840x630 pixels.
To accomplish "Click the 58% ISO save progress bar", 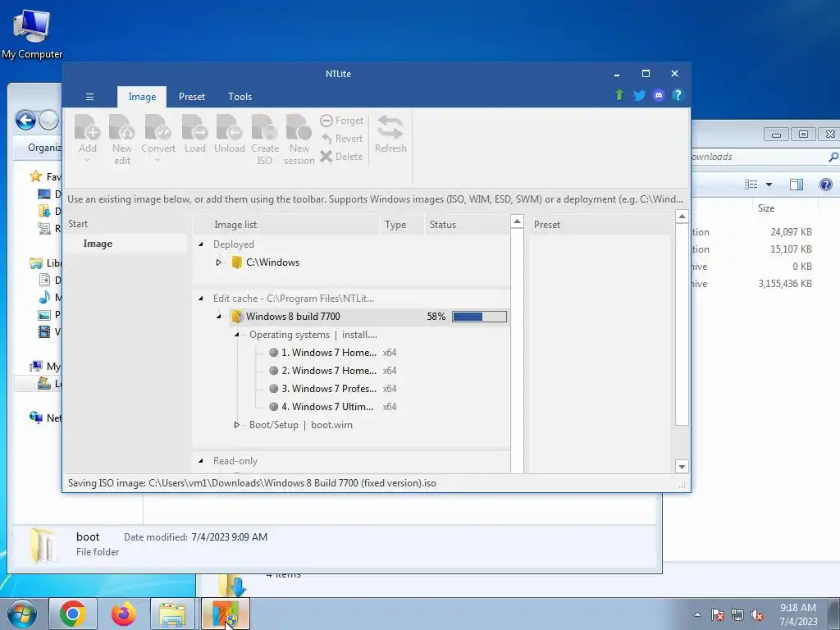I will pyautogui.click(x=479, y=317).
